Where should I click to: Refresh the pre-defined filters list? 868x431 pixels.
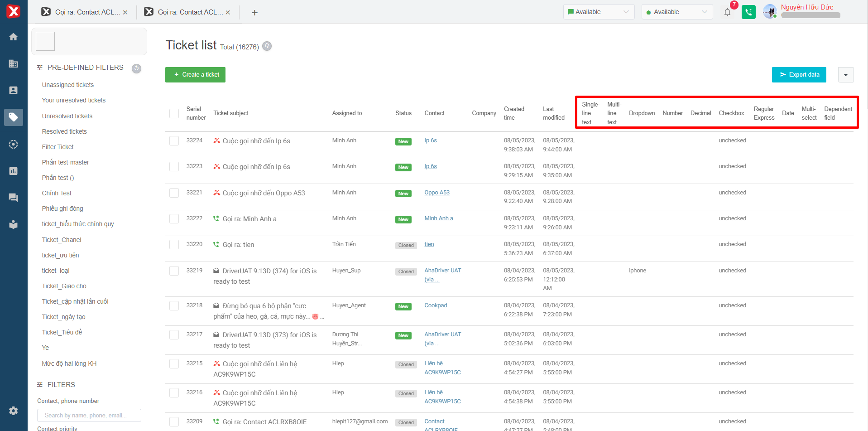tap(136, 68)
